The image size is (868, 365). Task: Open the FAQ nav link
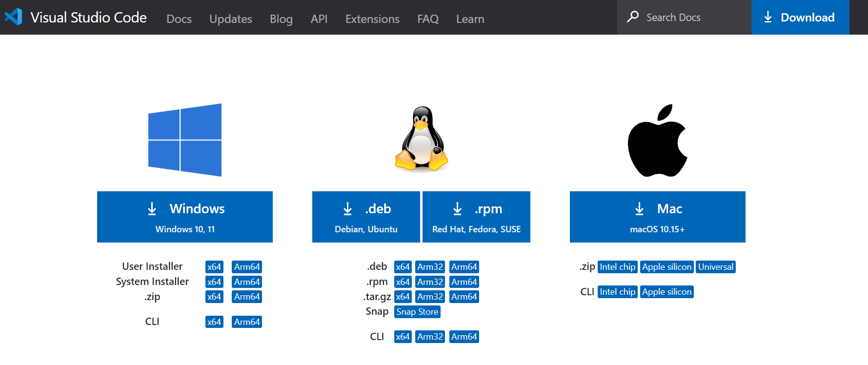click(x=428, y=19)
